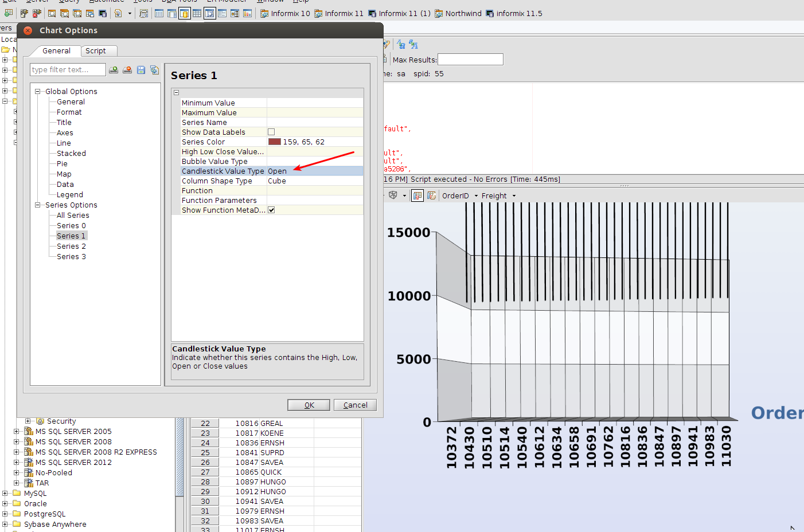
Task: Click the remove option icon beside the filter box
Action: 127,70
